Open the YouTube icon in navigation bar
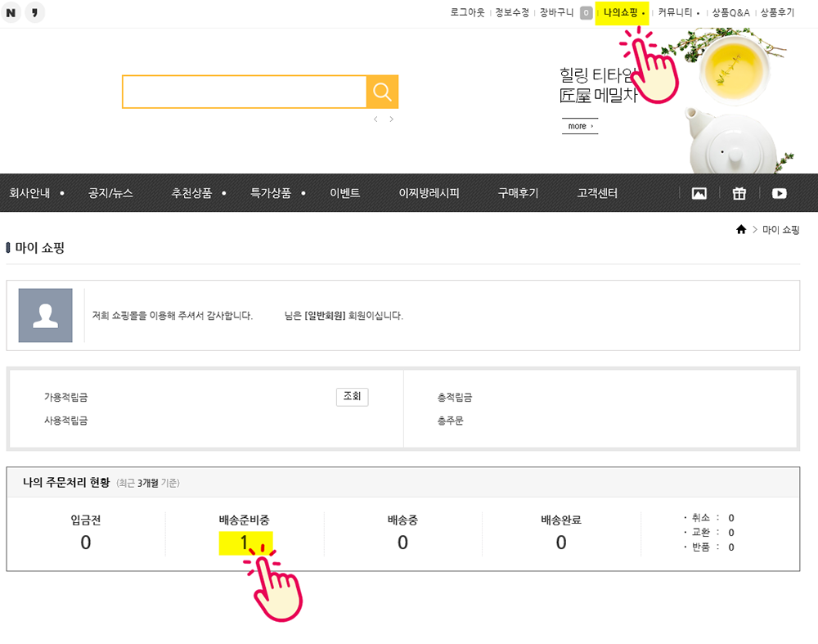This screenshot has width=818, height=644. point(780,193)
